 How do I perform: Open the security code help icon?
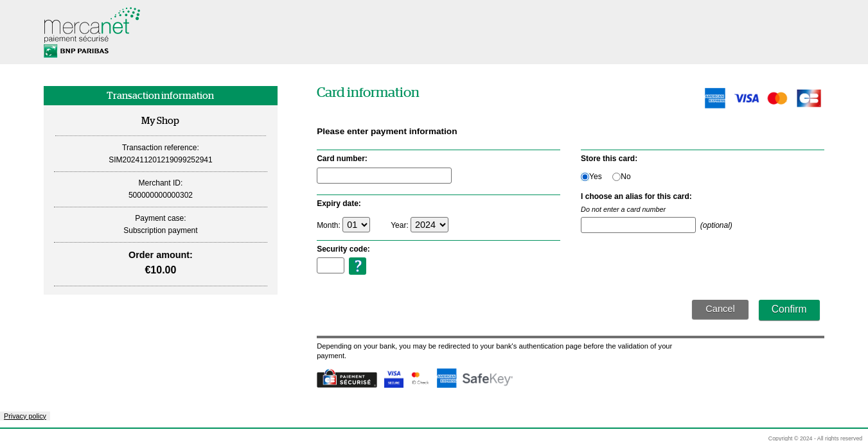click(x=357, y=265)
